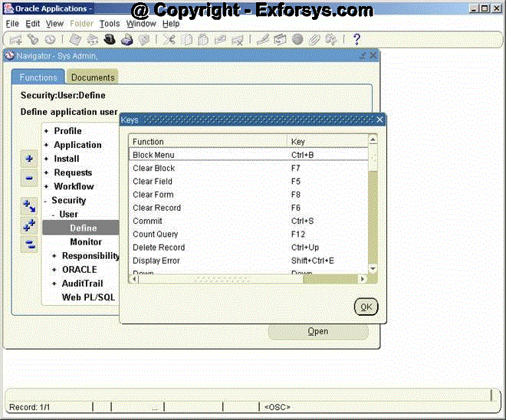Click the Collapse All button
The image size is (506, 420).
28,244
